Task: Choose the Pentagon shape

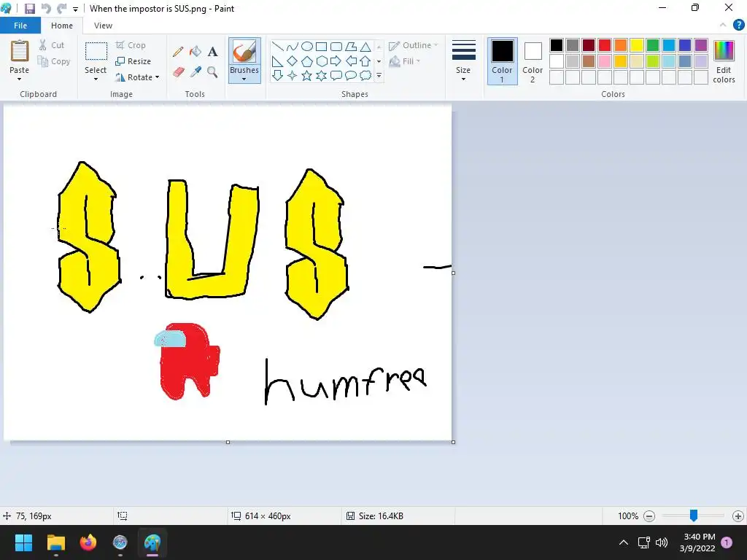Action: coord(307,61)
